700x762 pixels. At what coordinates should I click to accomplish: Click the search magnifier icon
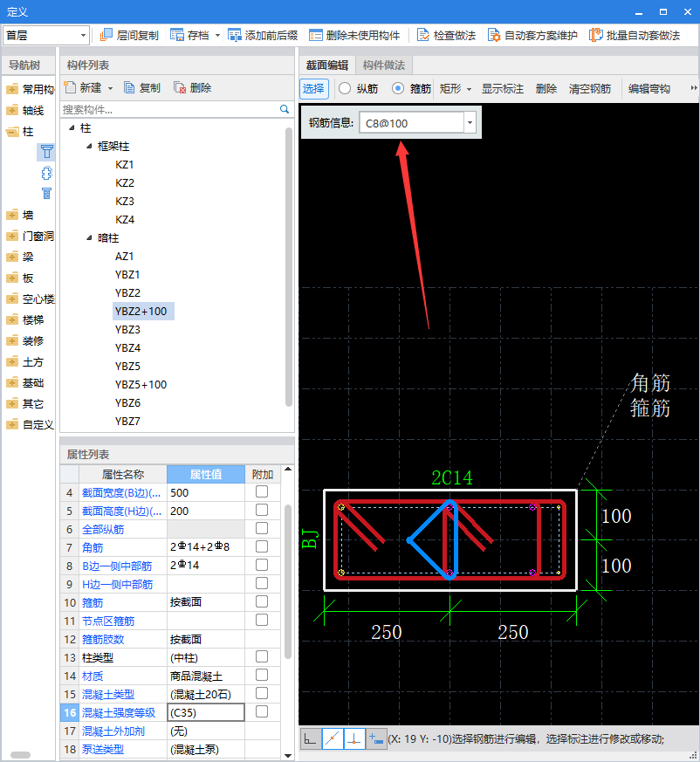coord(285,109)
